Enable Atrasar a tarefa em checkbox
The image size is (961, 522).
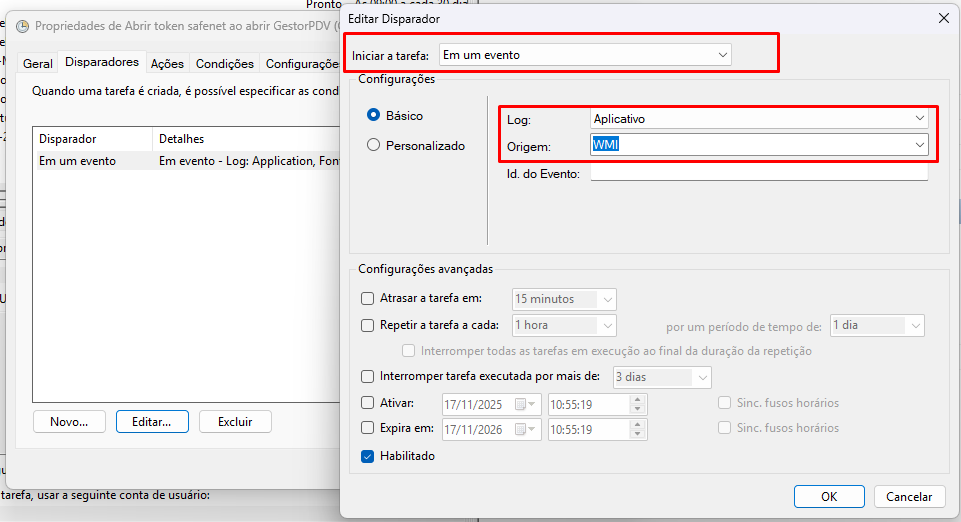(x=367, y=299)
